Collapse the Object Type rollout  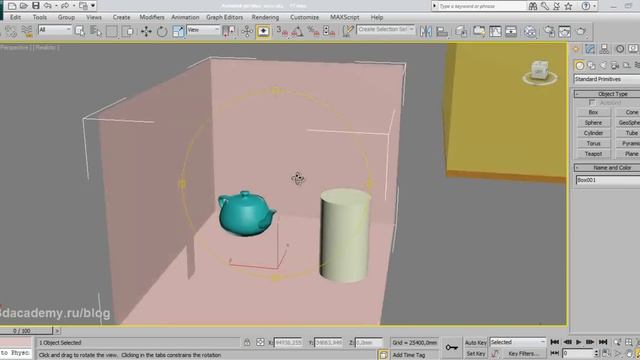tap(607, 94)
